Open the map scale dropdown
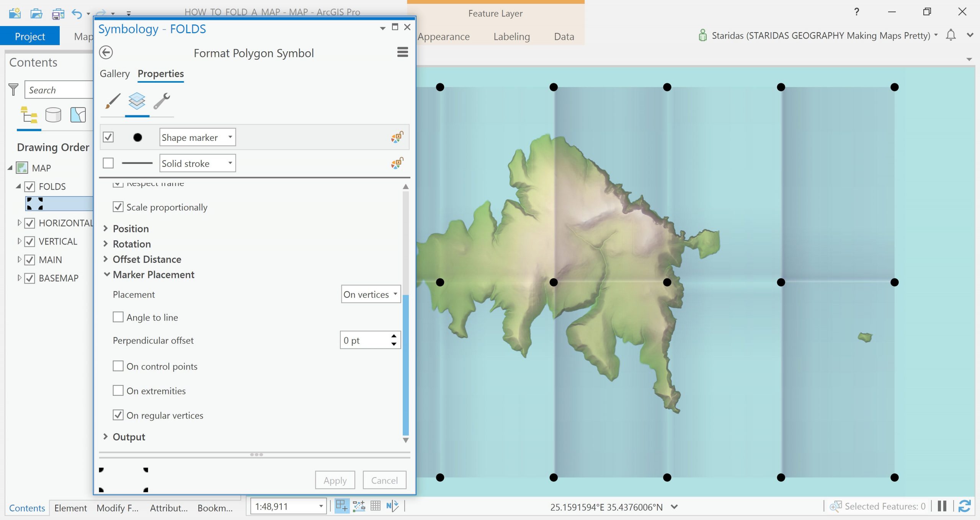Image resolution: width=980 pixels, height=520 pixels. [x=321, y=506]
